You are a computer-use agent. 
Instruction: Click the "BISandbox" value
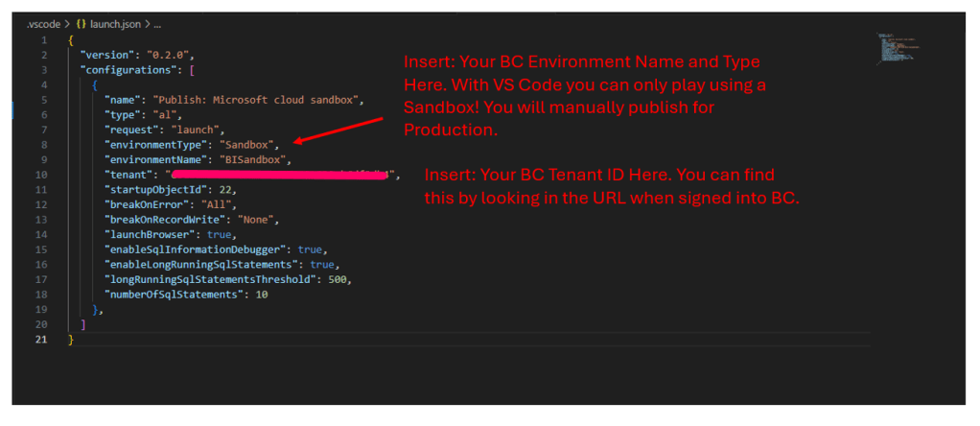(252, 160)
